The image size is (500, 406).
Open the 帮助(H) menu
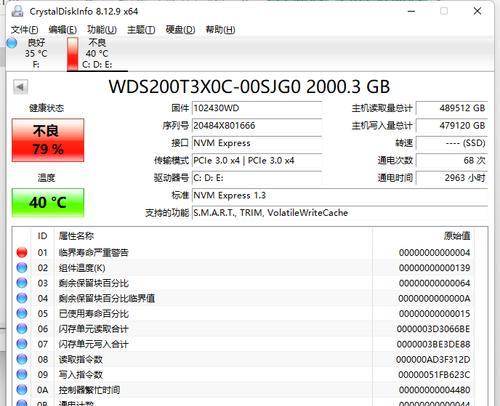pos(220,30)
